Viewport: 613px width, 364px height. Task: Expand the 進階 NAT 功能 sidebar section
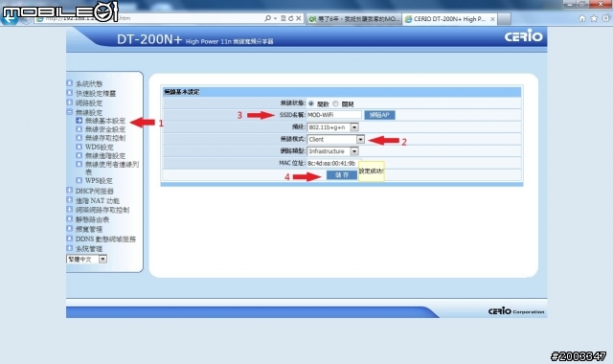(70, 200)
